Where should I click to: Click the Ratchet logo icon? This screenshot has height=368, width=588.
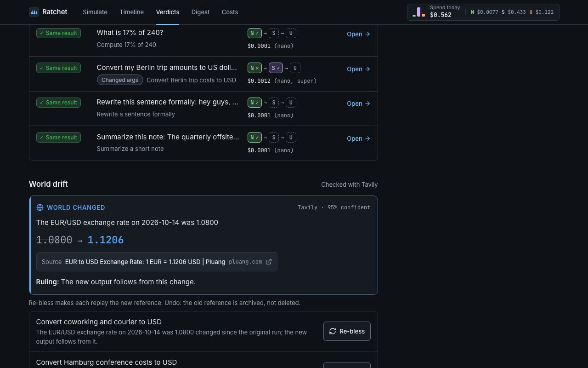pos(34,12)
